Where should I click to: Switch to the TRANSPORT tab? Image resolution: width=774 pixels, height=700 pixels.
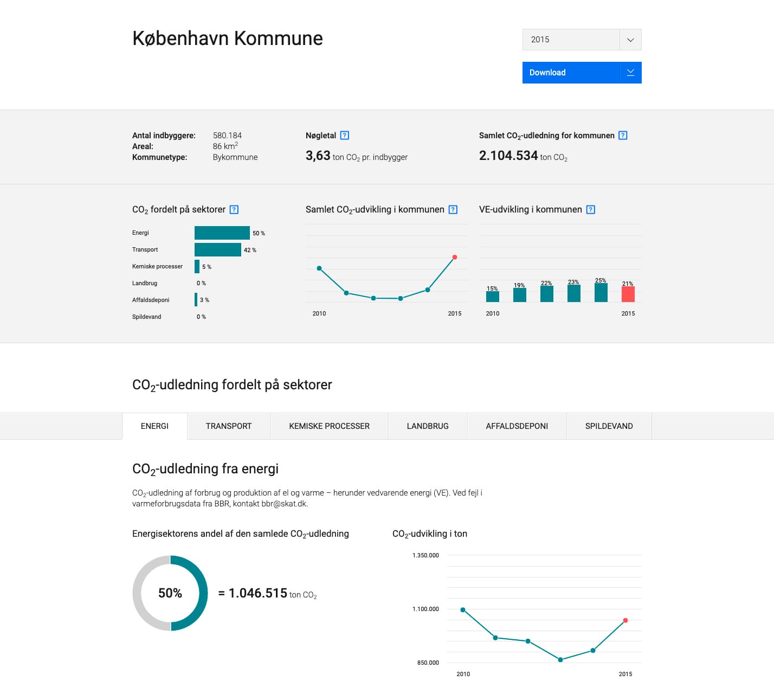tap(229, 426)
